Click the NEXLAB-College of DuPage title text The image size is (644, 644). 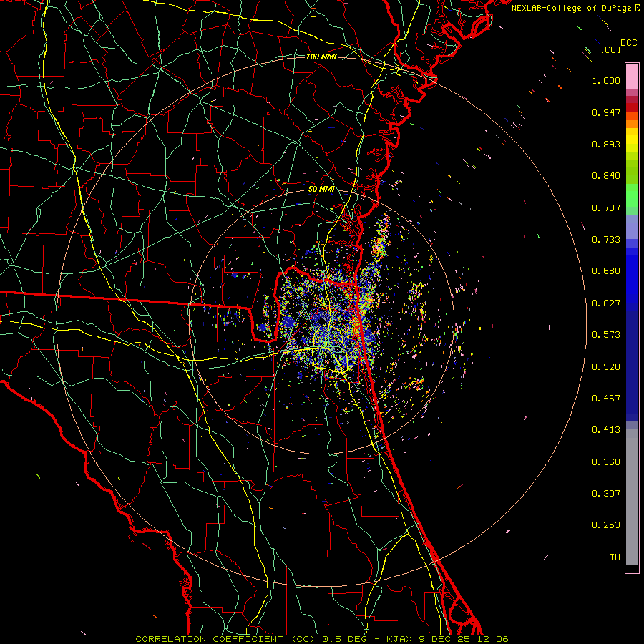click(x=571, y=8)
